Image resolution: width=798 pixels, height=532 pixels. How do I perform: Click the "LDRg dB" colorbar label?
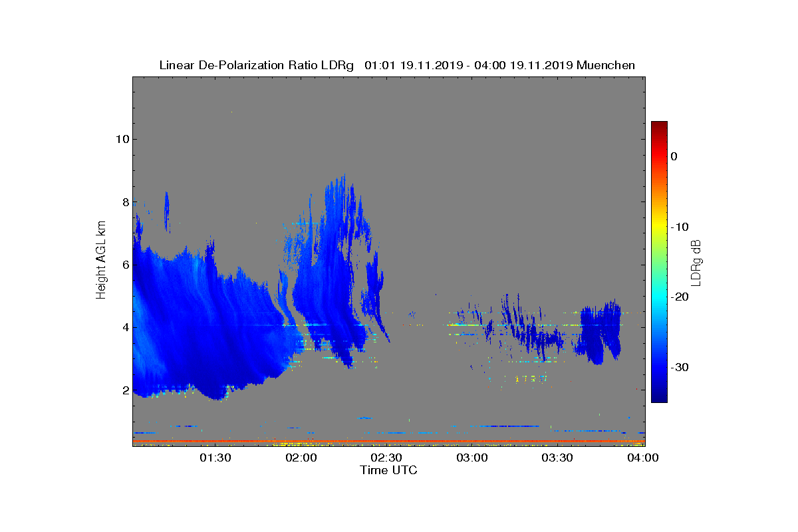(x=696, y=262)
